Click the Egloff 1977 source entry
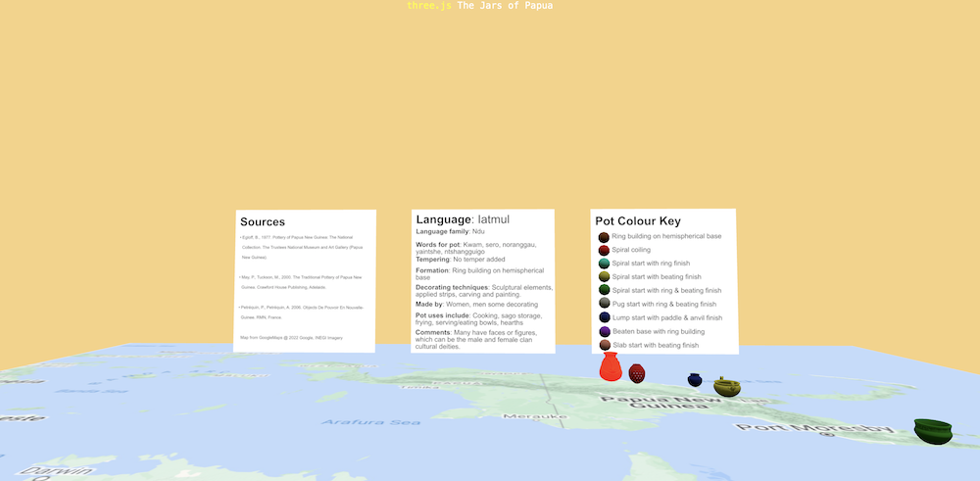Screen dimensions: 980x481 click(x=304, y=248)
